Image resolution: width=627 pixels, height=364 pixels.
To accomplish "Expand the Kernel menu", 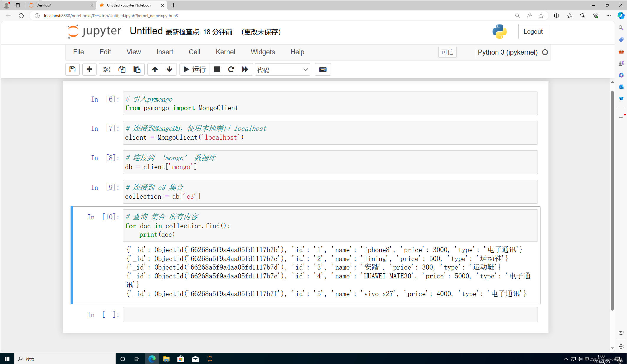I will click(x=226, y=52).
